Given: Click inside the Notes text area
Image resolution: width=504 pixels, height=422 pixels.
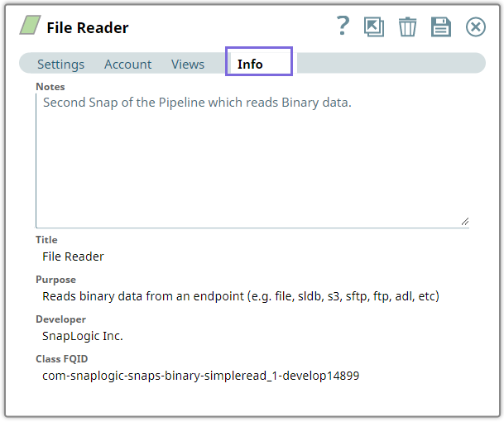Looking at the screenshot, I should pos(252,161).
